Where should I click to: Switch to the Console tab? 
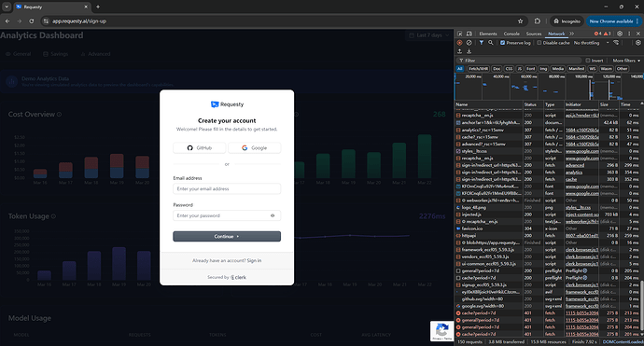[511, 34]
